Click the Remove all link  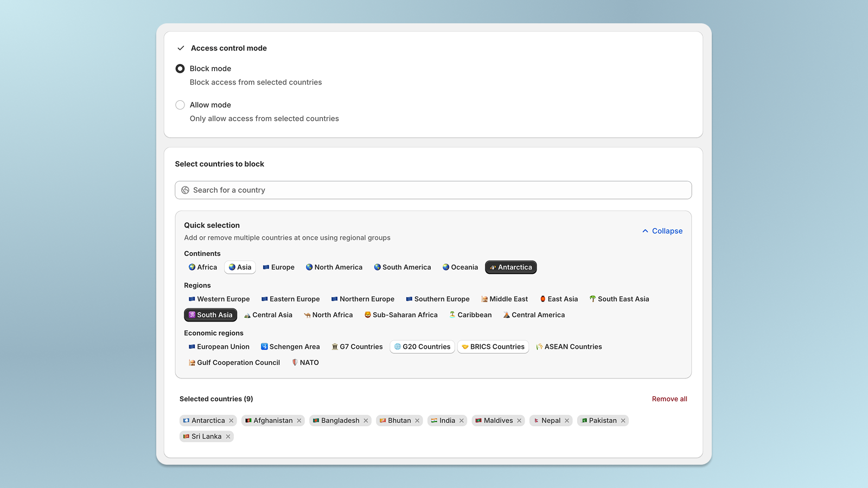[669, 399]
